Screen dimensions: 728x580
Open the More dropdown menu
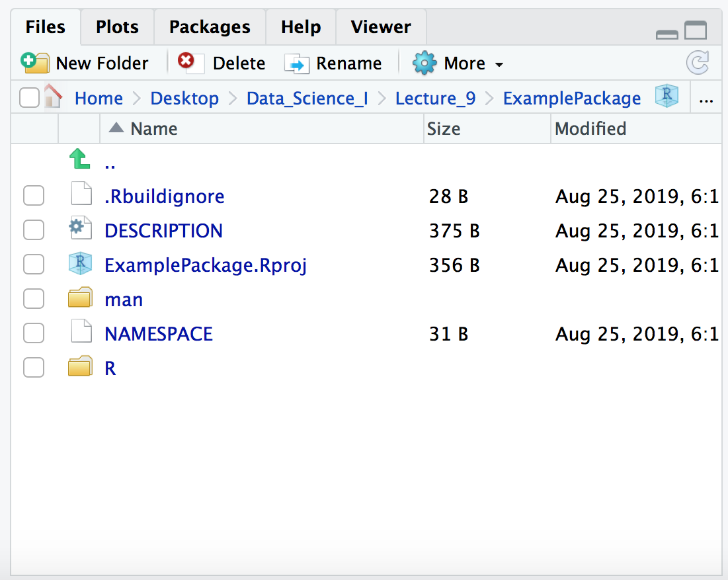pos(458,63)
